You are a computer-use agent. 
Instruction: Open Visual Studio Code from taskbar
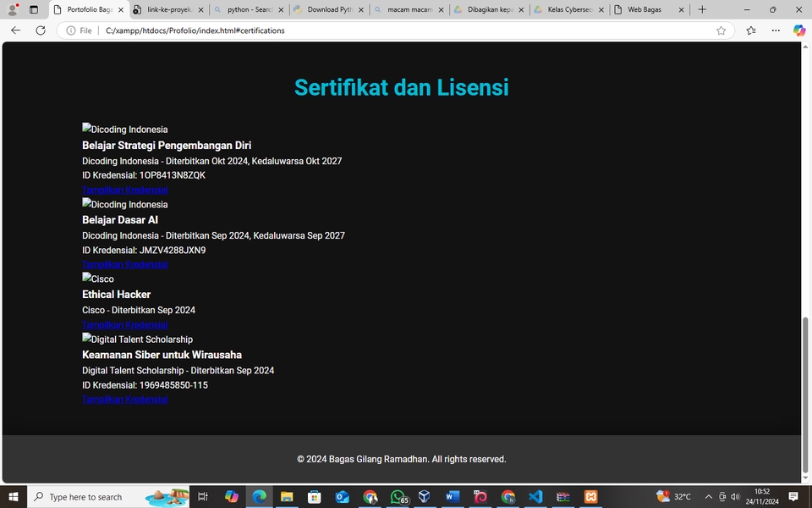[535, 497]
